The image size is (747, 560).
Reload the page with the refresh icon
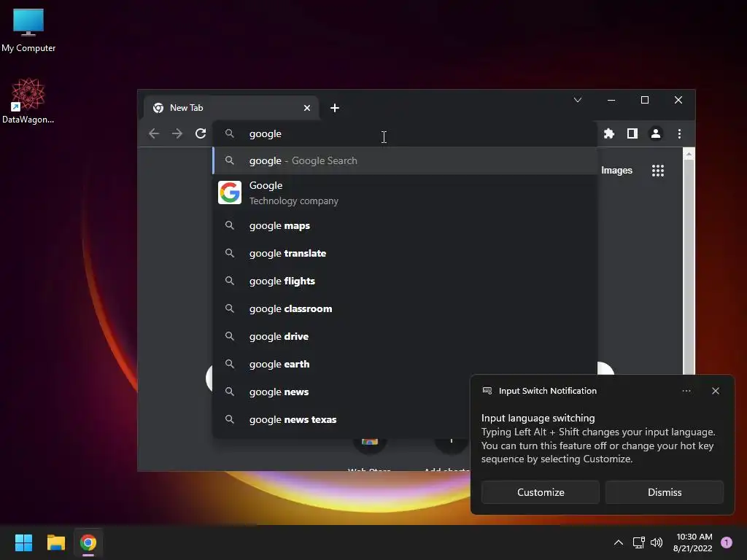pos(201,134)
